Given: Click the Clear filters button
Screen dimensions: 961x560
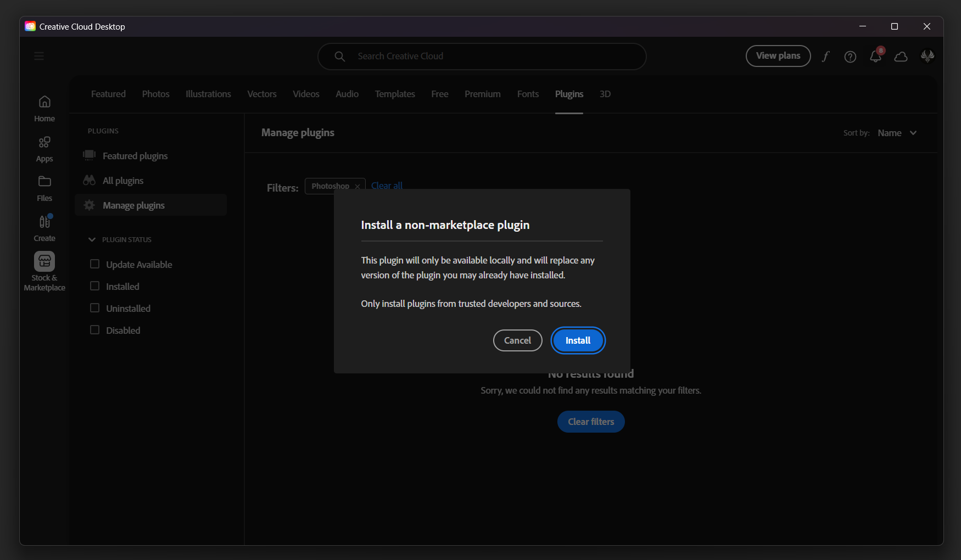Looking at the screenshot, I should click(591, 422).
